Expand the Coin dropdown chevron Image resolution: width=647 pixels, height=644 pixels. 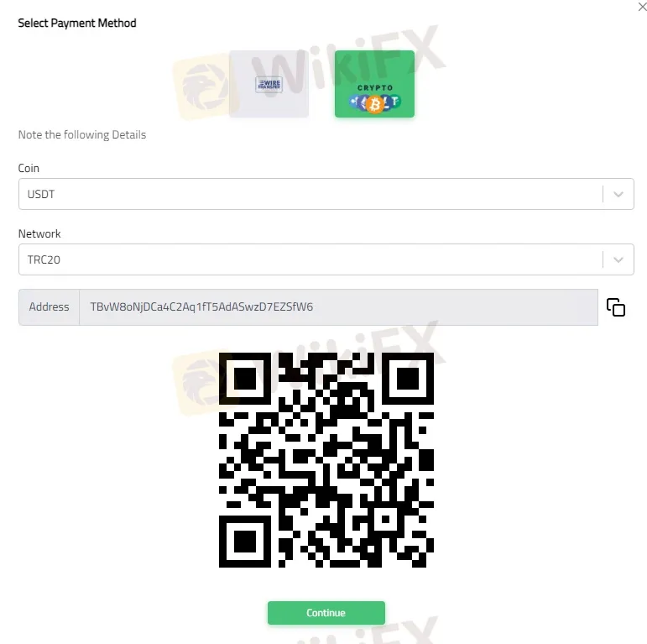coord(618,194)
